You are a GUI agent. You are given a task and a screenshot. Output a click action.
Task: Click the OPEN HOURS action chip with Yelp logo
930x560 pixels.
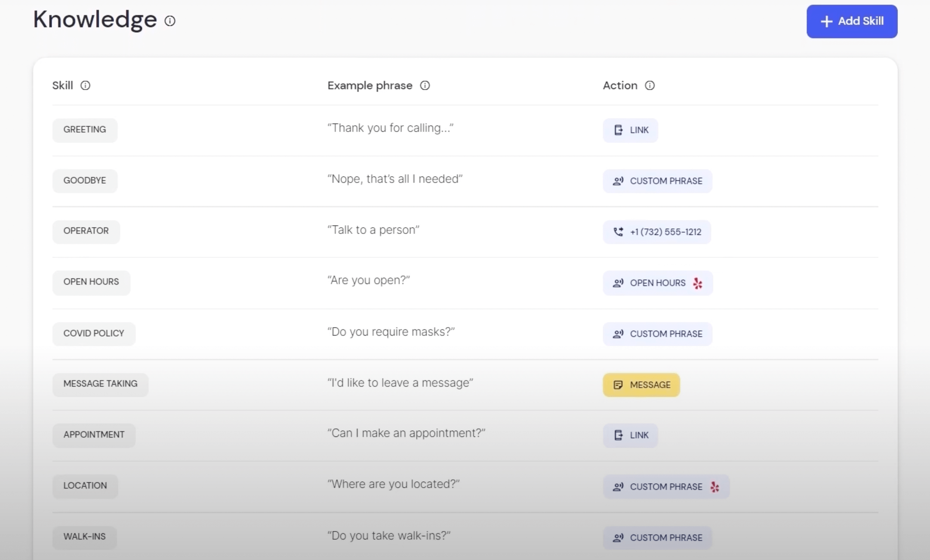[x=658, y=283]
